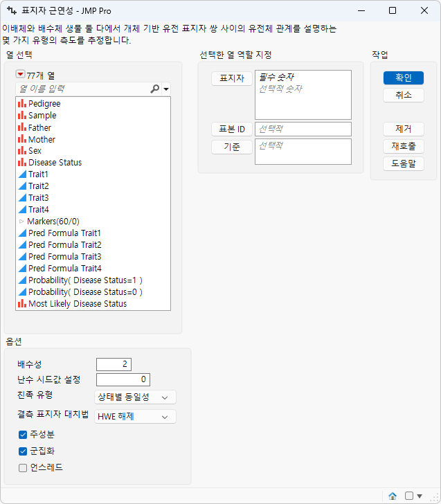Image resolution: width=441 pixels, height=504 pixels.
Task: Click the JMP app icon in title bar
Action: click(x=12, y=10)
